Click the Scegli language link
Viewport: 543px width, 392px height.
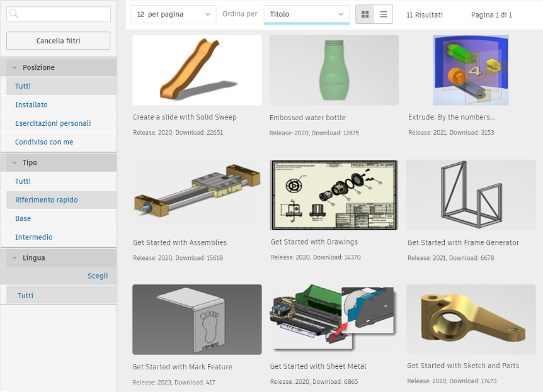(x=98, y=276)
